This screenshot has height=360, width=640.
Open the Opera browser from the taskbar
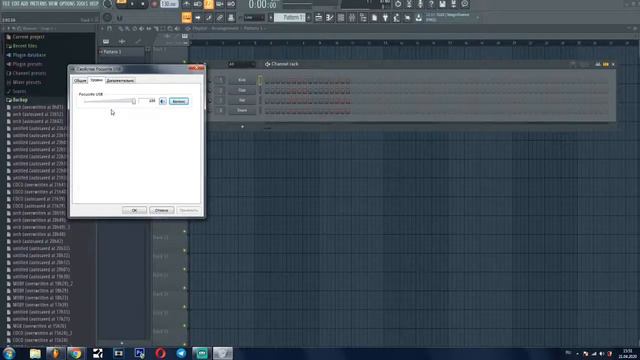pos(160,353)
